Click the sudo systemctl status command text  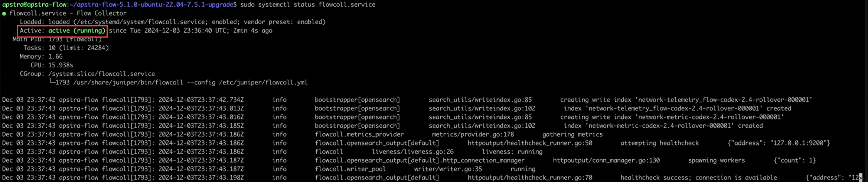click(x=307, y=4)
